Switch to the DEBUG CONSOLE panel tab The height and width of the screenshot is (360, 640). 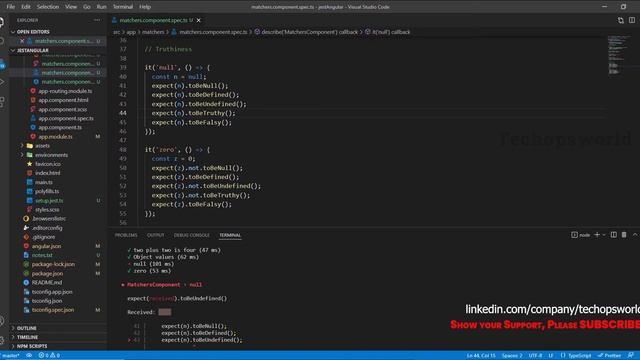click(x=191, y=235)
